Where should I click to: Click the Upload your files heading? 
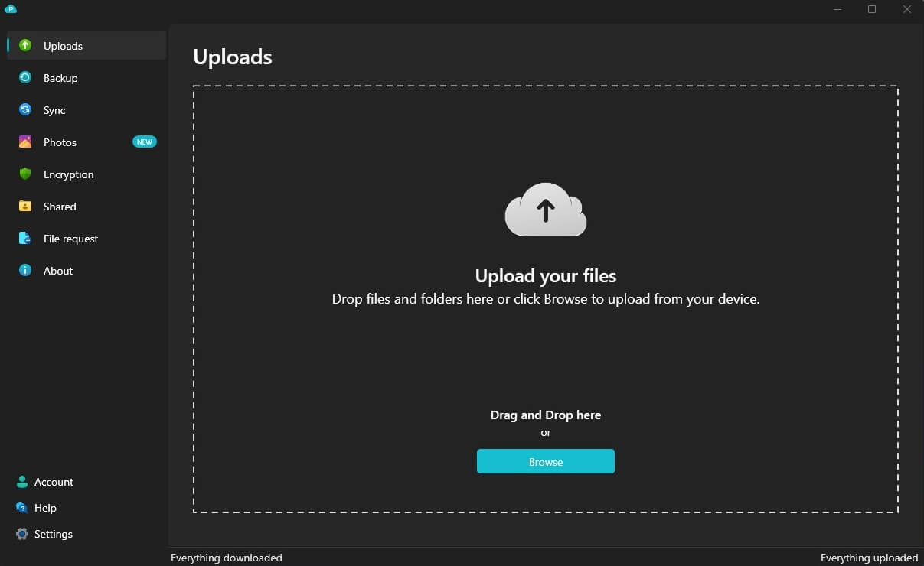[x=545, y=275]
